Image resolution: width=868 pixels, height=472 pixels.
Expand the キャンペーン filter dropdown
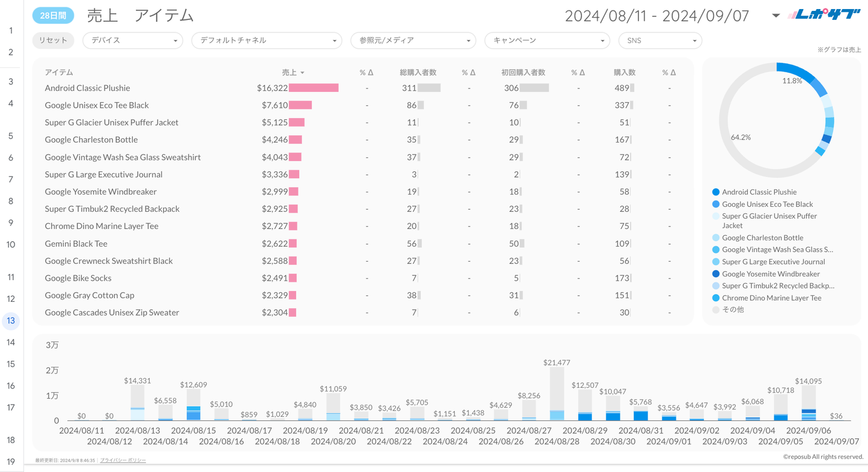(x=547, y=41)
